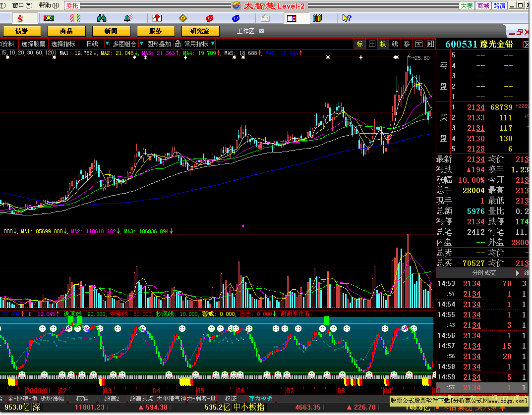Toggle the crosshair grid icon
Screen dimensions: 532x415
click(x=372, y=44)
